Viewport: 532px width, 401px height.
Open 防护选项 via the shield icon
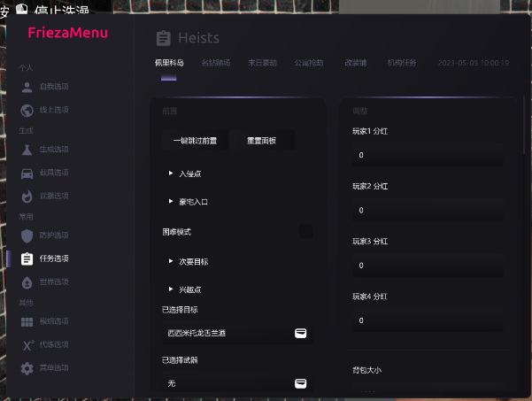coord(27,235)
